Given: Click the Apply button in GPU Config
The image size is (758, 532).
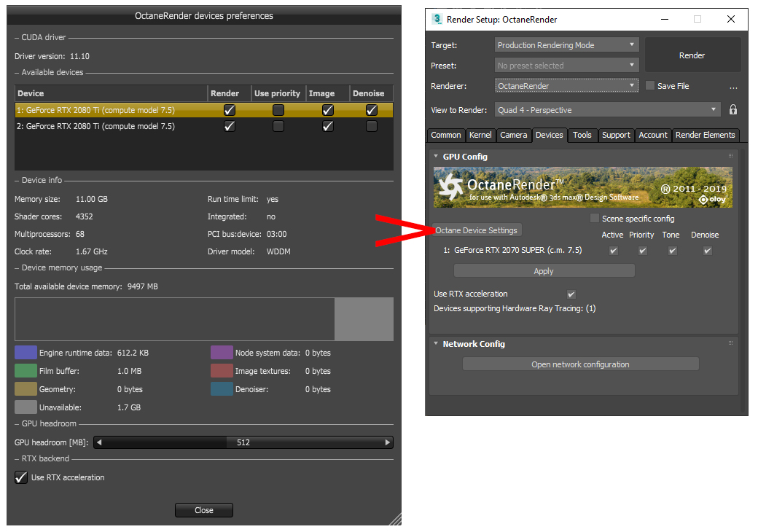Looking at the screenshot, I should [544, 271].
